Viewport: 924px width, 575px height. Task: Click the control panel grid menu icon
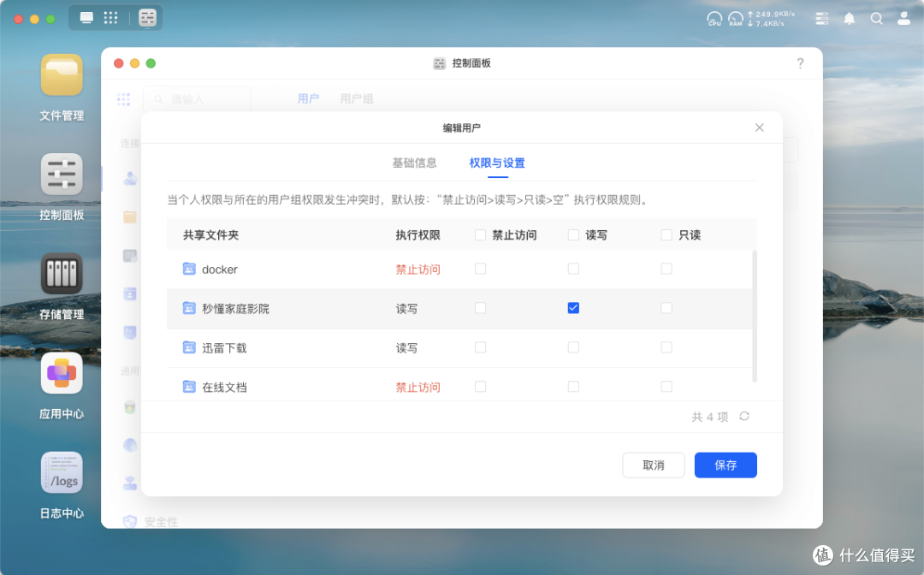123,99
